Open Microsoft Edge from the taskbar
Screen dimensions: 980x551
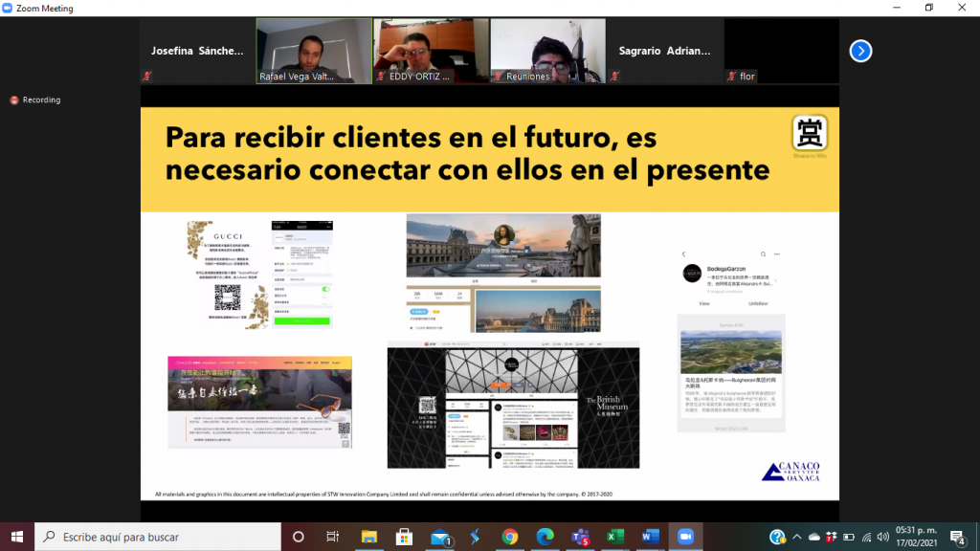[x=546, y=537]
